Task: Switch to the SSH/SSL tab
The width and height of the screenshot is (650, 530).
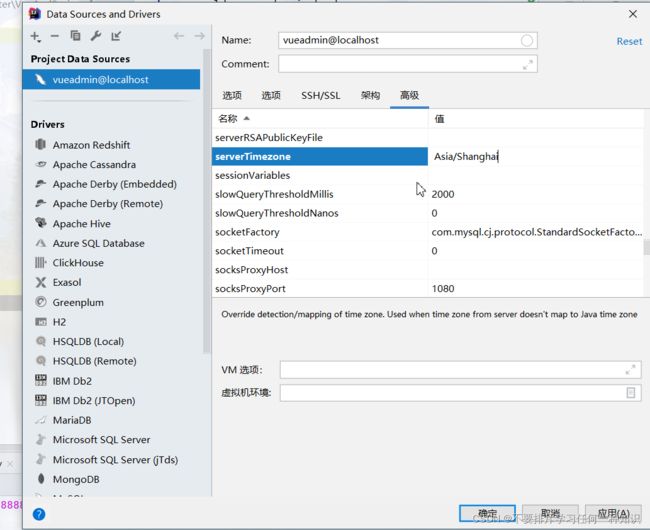Action: coord(320,96)
